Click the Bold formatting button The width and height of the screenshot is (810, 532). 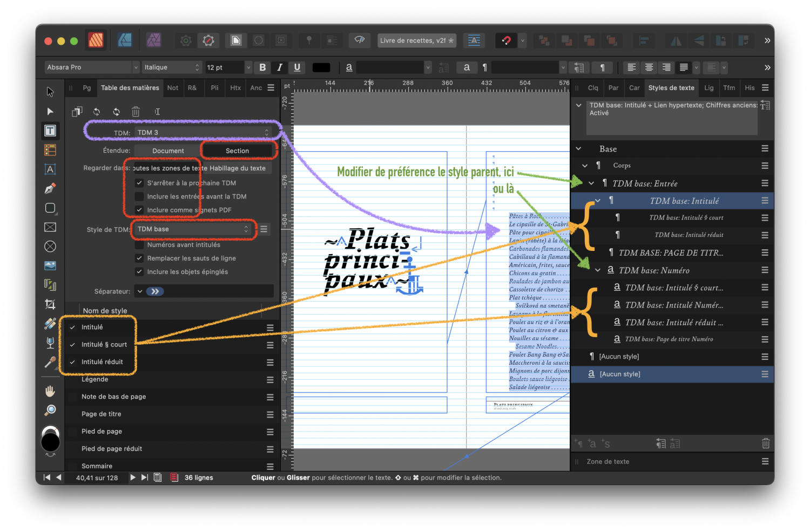[x=262, y=67]
